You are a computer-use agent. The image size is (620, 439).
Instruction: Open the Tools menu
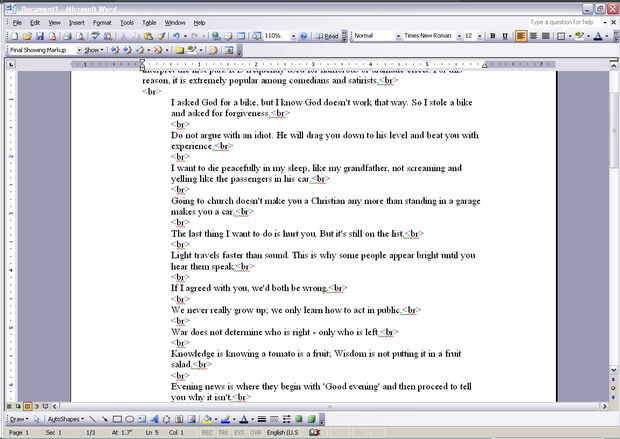127,23
